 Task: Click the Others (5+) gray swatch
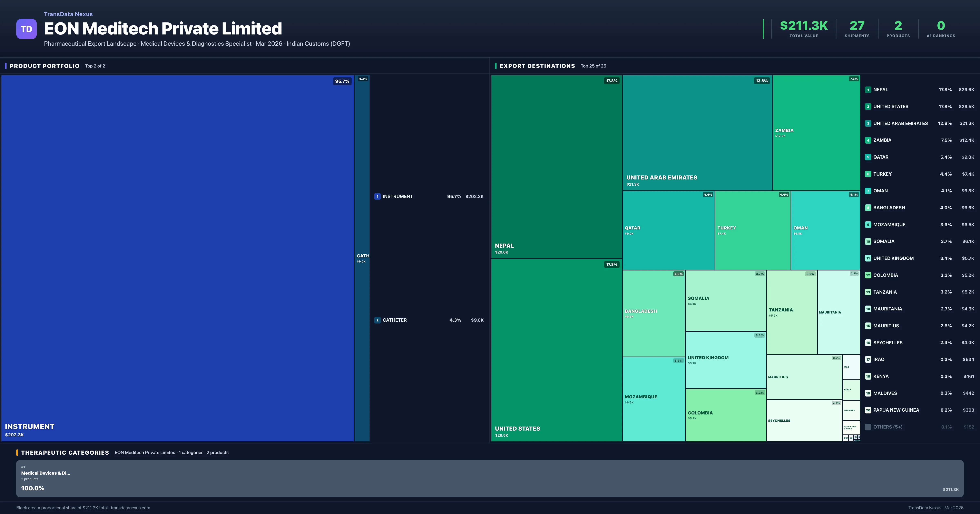click(x=868, y=427)
